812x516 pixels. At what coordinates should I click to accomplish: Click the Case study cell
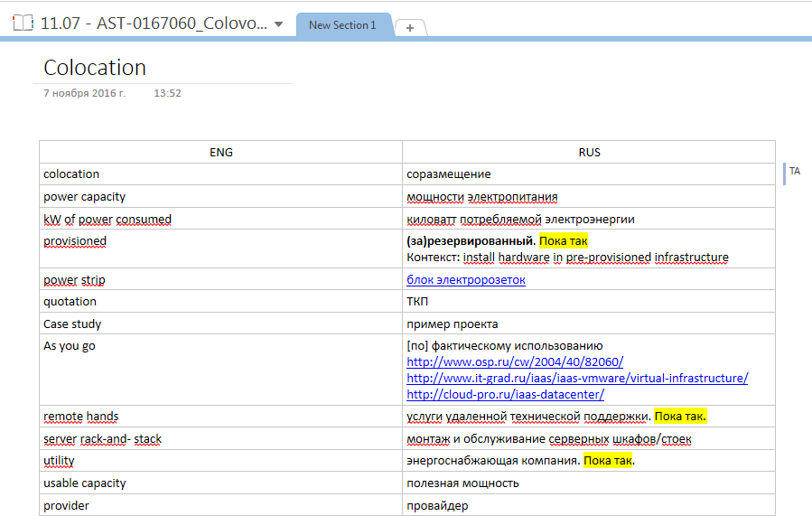click(221, 324)
